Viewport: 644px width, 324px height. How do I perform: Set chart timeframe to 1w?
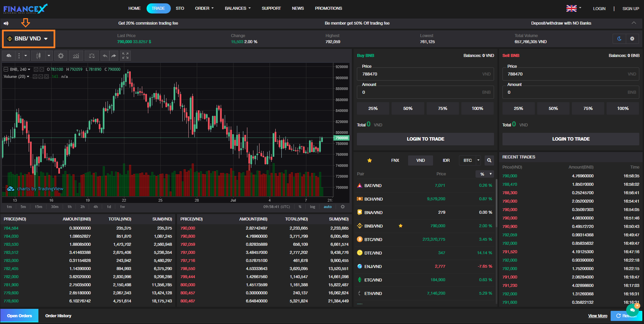click(122, 207)
